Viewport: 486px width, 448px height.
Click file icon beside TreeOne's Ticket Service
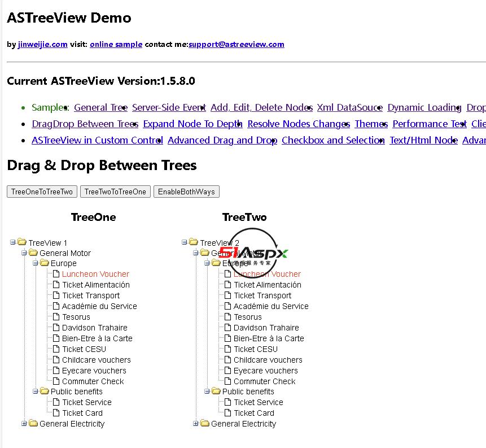[x=56, y=402]
